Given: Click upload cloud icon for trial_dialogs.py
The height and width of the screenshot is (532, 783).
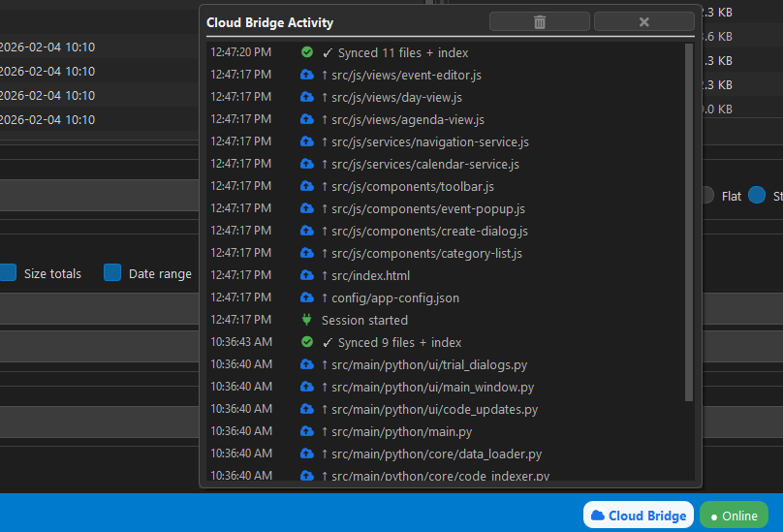Looking at the screenshot, I should [x=307, y=364].
